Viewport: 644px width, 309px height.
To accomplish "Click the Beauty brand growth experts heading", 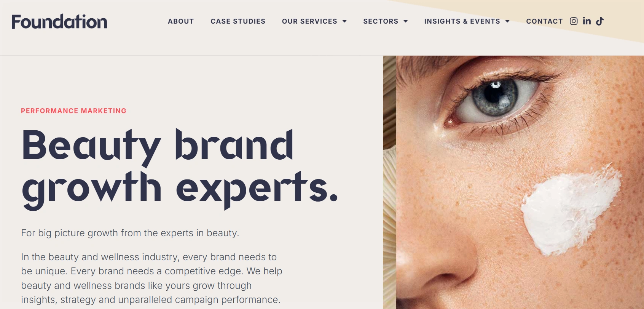I will [180, 168].
